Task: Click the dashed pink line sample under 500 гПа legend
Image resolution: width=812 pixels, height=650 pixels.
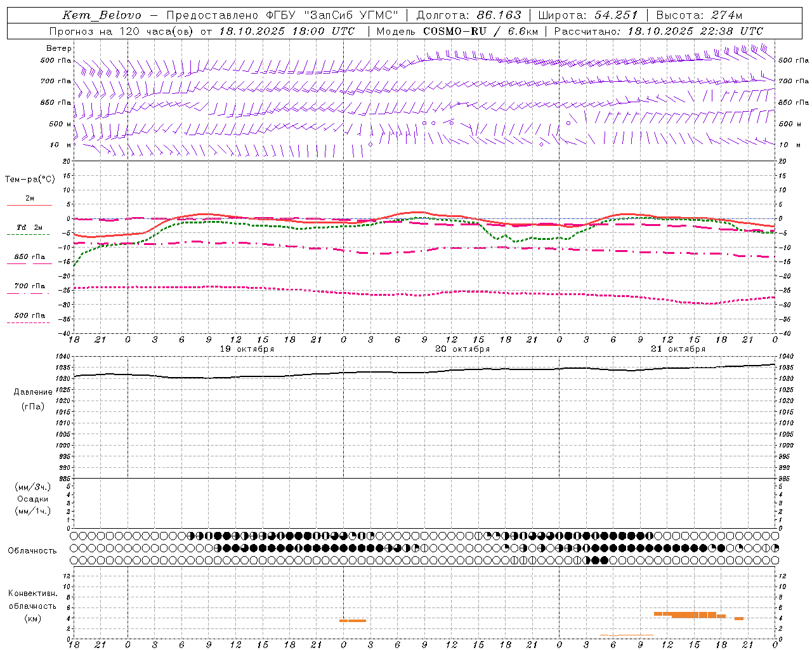Action: click(28, 322)
